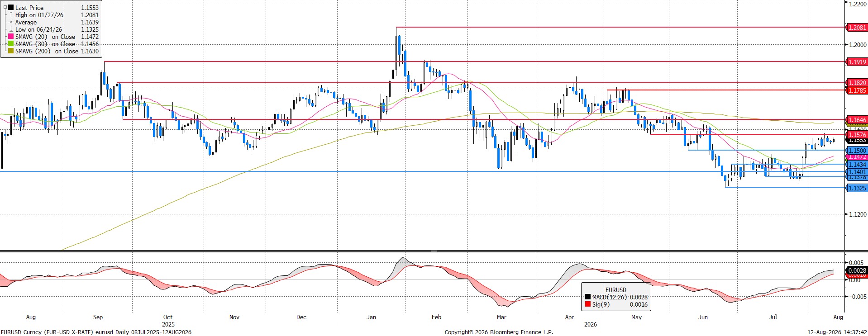Click the 1.1401 blue price label
The width and height of the screenshot is (868, 336).
tap(857, 172)
